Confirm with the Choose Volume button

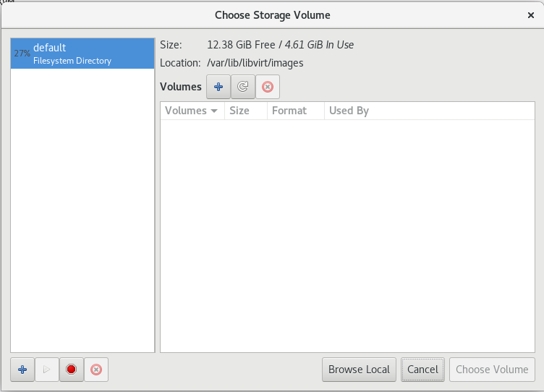click(x=492, y=370)
